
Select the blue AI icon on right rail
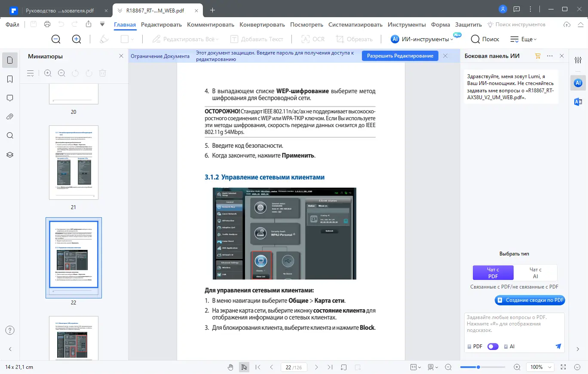pos(578,82)
